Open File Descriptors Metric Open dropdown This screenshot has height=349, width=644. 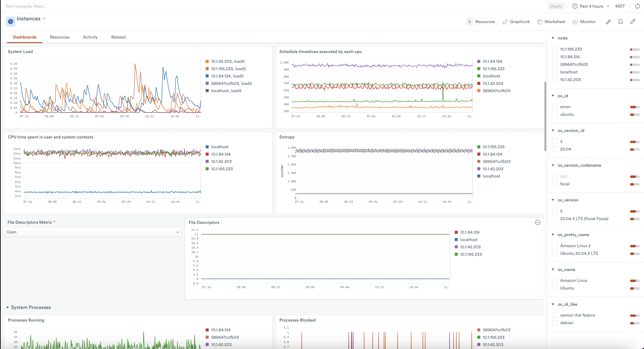pyautogui.click(x=93, y=232)
